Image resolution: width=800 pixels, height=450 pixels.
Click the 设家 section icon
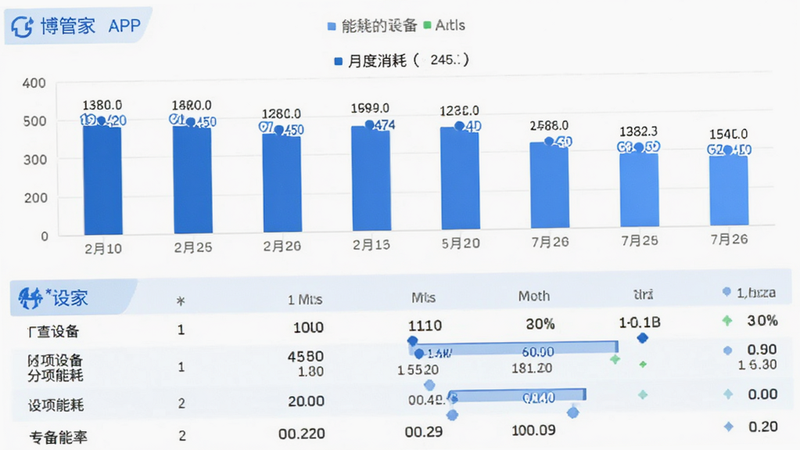pyautogui.click(x=30, y=298)
